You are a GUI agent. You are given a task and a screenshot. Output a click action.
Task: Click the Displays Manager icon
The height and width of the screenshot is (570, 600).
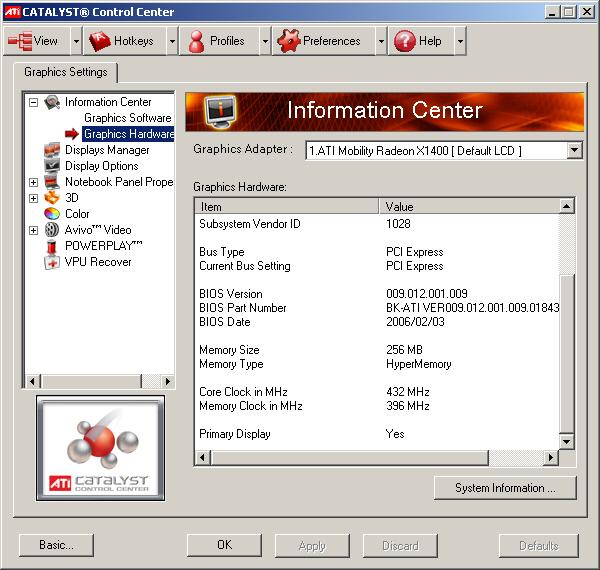click(x=52, y=150)
